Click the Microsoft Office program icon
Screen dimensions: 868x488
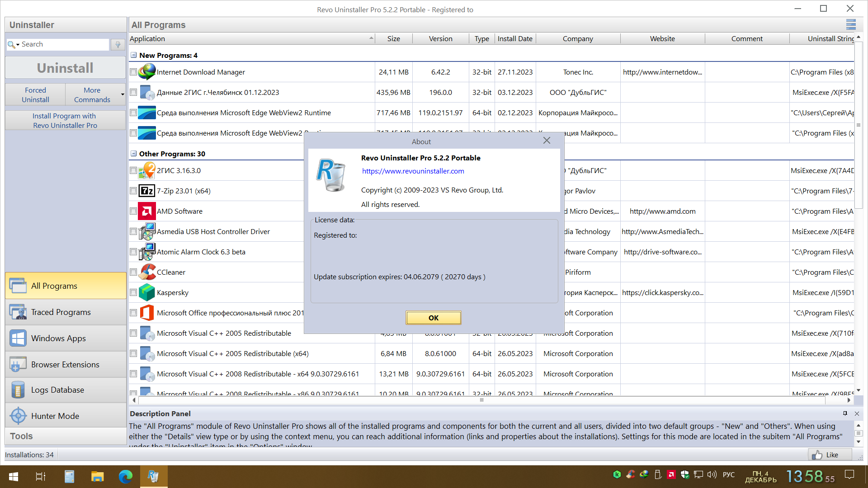point(147,313)
